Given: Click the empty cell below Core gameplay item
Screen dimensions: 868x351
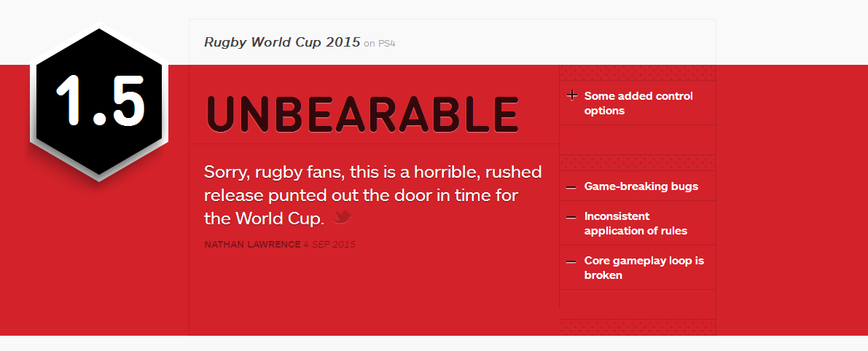Looking at the screenshot, I should pos(638,304).
